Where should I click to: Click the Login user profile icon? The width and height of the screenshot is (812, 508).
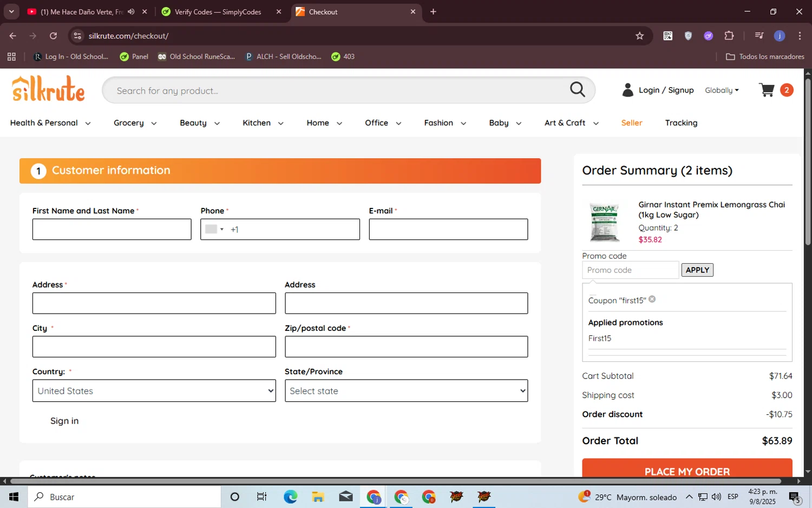pos(627,90)
